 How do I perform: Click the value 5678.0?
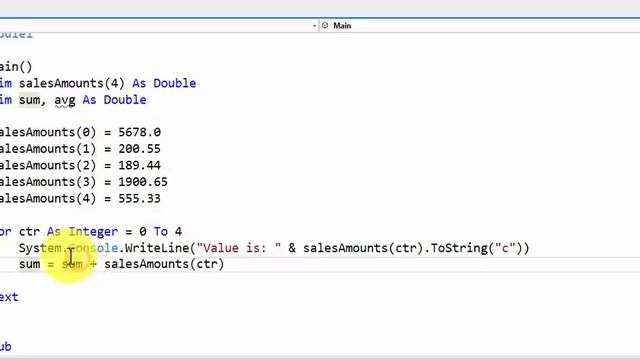140,133
